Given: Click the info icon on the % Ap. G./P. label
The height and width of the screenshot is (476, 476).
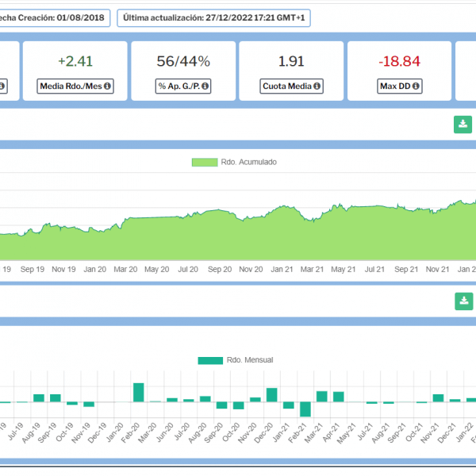Looking at the screenshot, I should tap(205, 86).
